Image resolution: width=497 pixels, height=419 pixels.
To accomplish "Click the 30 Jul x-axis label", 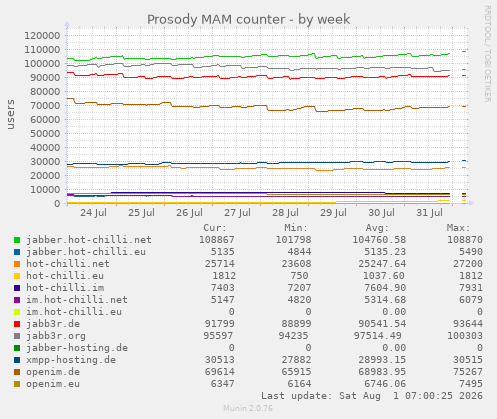I will pyautogui.click(x=381, y=213).
